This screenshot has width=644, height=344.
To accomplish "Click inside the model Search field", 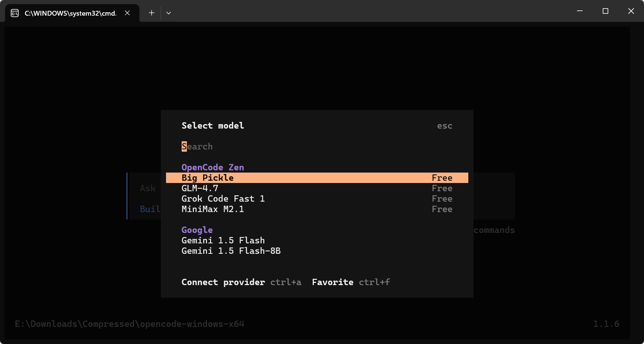I will (197, 146).
